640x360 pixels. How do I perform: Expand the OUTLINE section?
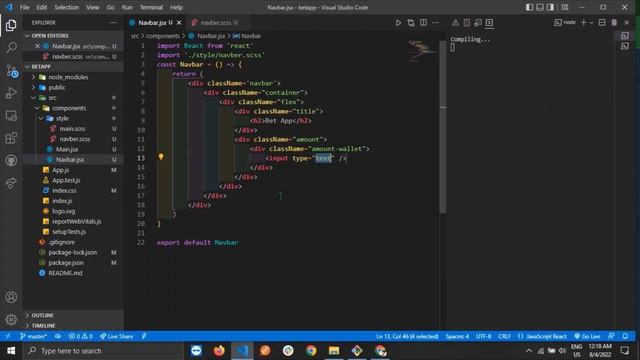73,315
